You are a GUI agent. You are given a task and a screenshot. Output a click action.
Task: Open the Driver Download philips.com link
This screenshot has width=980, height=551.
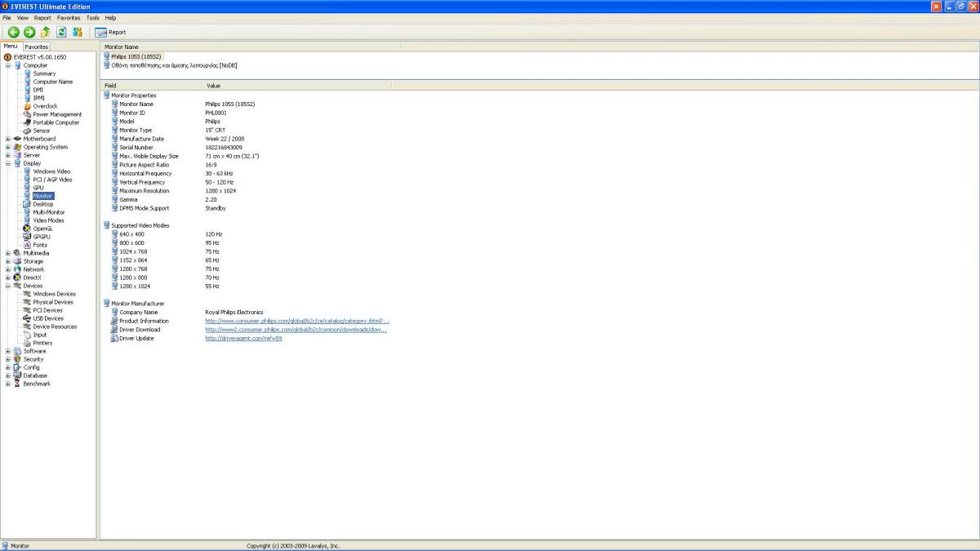pos(296,330)
